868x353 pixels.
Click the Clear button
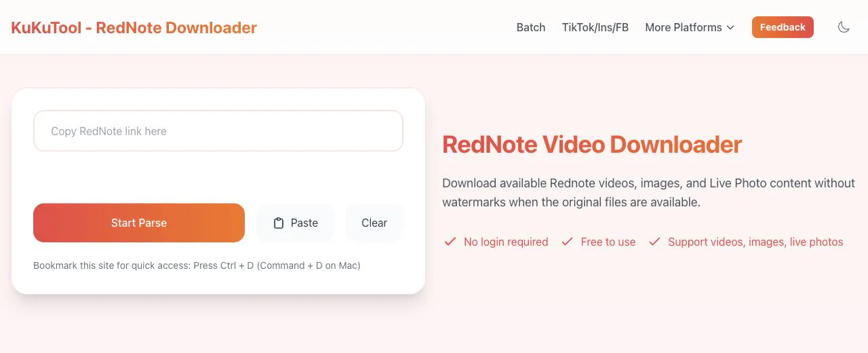[374, 223]
